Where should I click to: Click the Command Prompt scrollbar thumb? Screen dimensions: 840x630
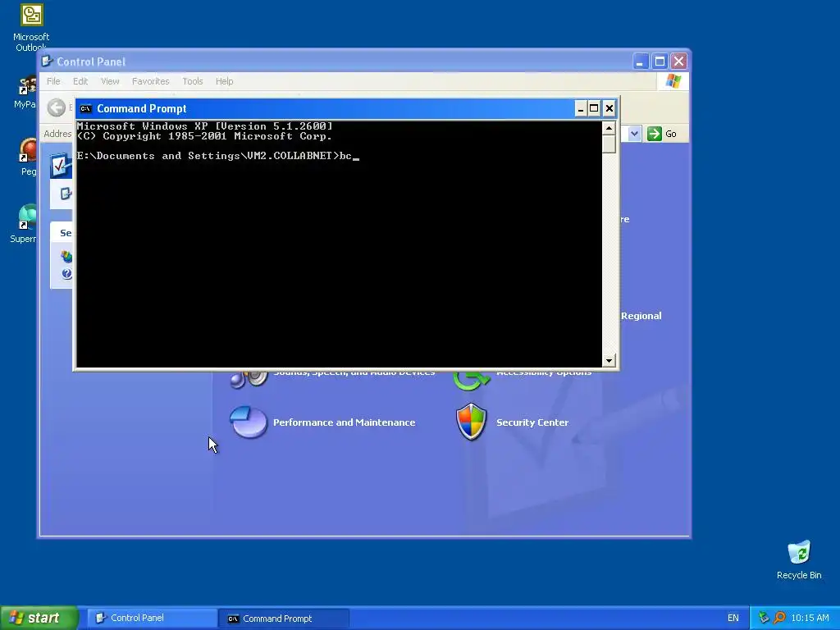(x=609, y=144)
